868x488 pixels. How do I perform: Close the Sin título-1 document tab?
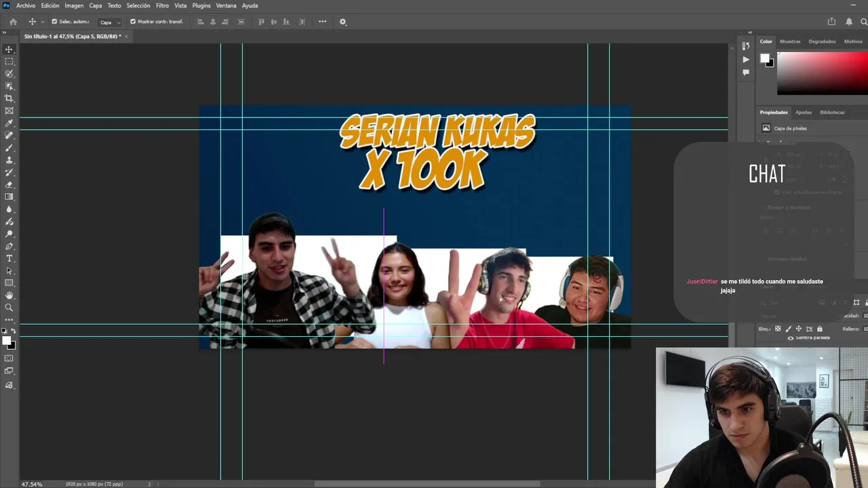point(126,36)
